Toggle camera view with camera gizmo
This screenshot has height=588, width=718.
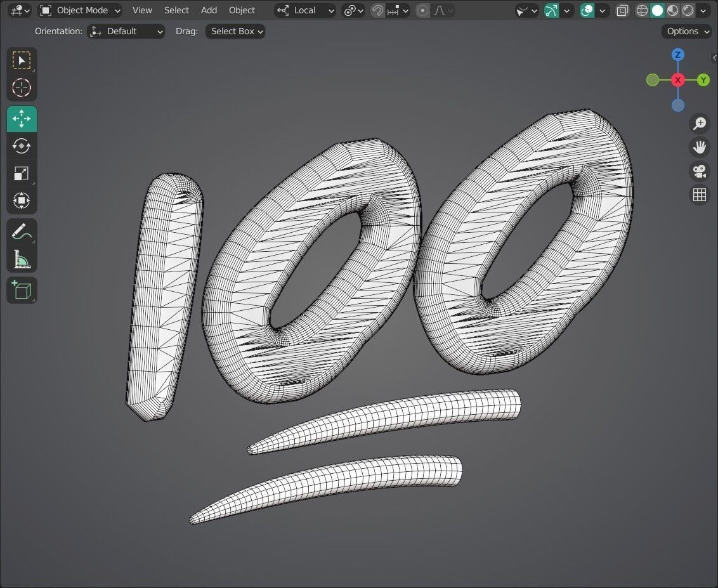(x=699, y=171)
